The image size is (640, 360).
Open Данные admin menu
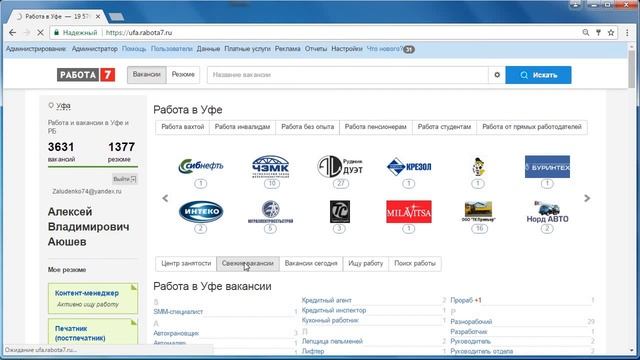click(x=208, y=49)
